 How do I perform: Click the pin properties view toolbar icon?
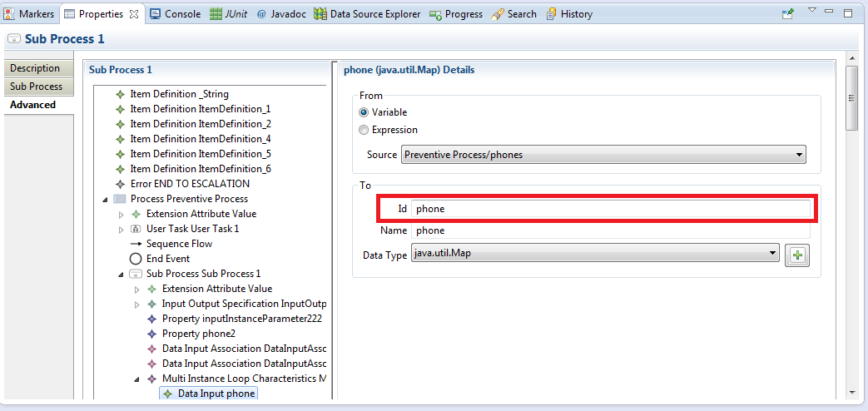pyautogui.click(x=788, y=14)
